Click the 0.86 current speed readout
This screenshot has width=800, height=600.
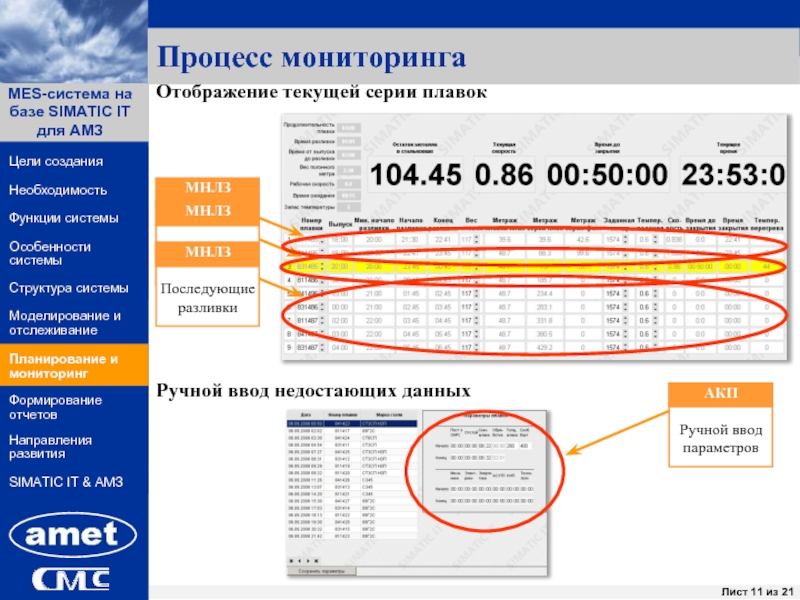tap(504, 174)
